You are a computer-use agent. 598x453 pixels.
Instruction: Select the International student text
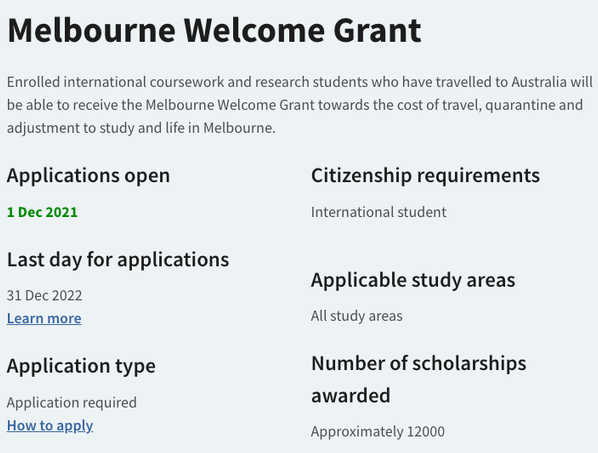[x=378, y=212]
